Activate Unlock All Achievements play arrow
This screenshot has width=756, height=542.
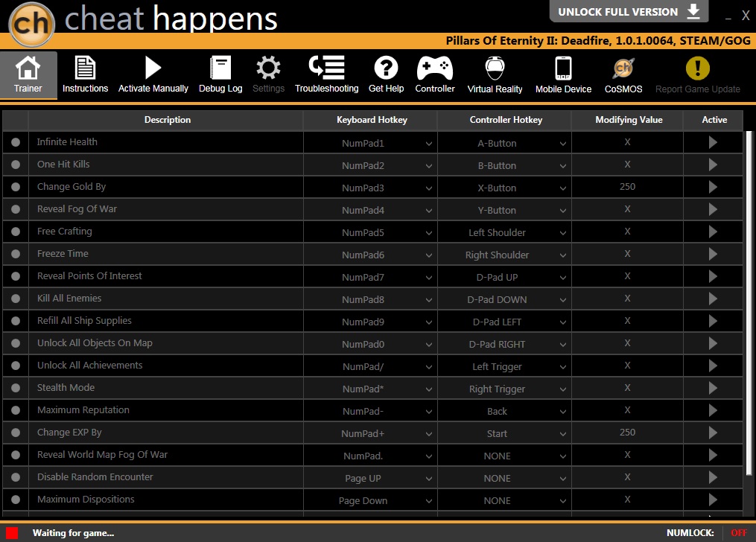[713, 366]
